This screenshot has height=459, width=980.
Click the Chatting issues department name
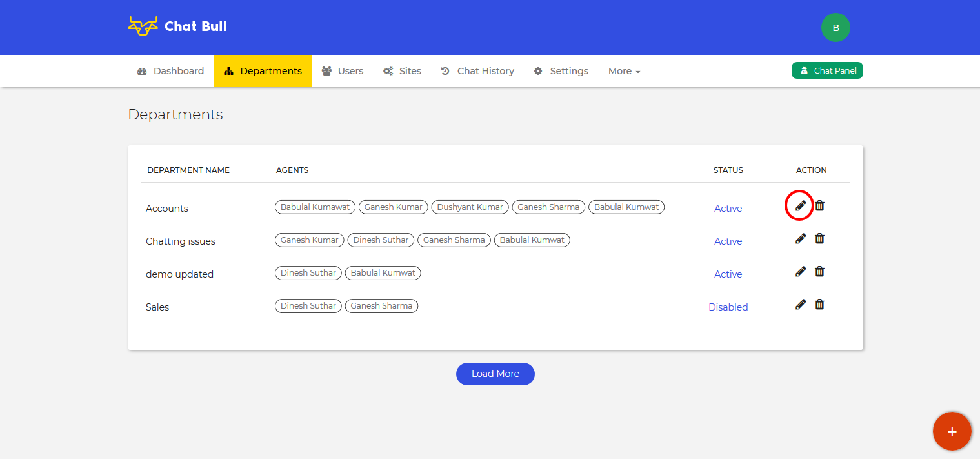[x=181, y=241]
